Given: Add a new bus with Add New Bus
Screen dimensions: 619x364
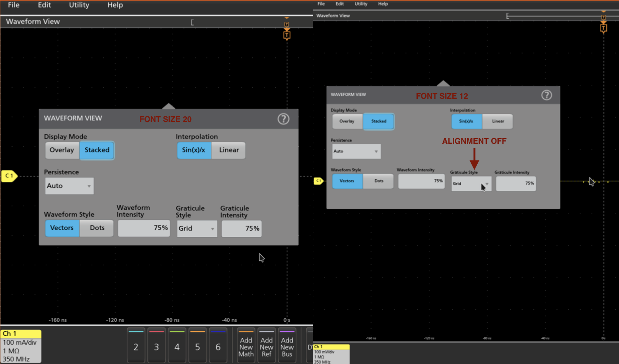Looking at the screenshot, I should coord(287,345).
